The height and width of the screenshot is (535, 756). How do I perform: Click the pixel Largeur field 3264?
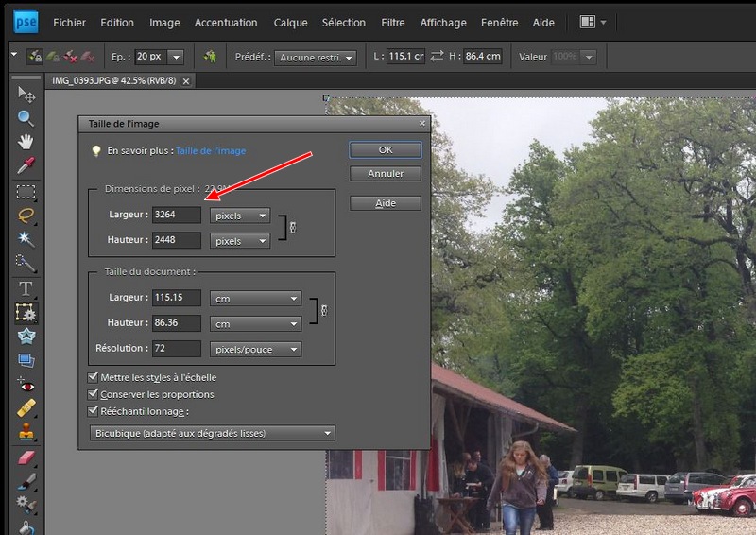(177, 215)
